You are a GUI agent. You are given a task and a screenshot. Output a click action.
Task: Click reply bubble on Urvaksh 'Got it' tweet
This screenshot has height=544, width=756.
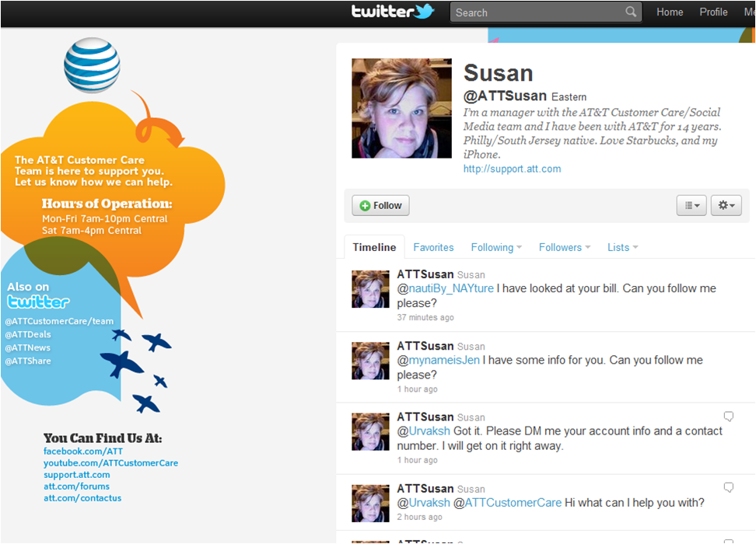coord(728,417)
